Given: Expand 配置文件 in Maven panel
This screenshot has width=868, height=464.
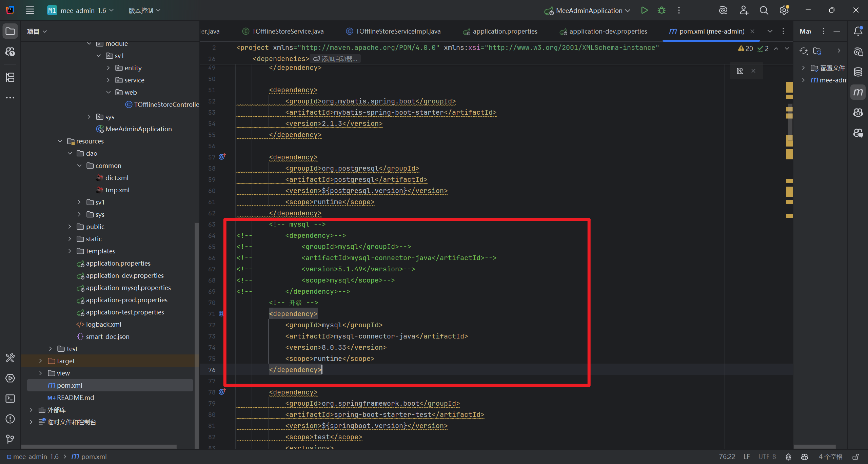Looking at the screenshot, I should pos(803,68).
